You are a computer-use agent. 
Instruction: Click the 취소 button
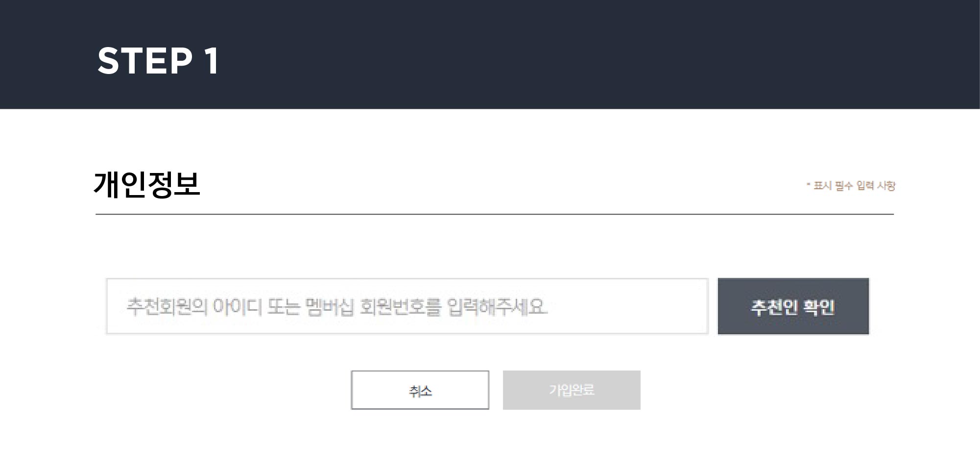(420, 390)
